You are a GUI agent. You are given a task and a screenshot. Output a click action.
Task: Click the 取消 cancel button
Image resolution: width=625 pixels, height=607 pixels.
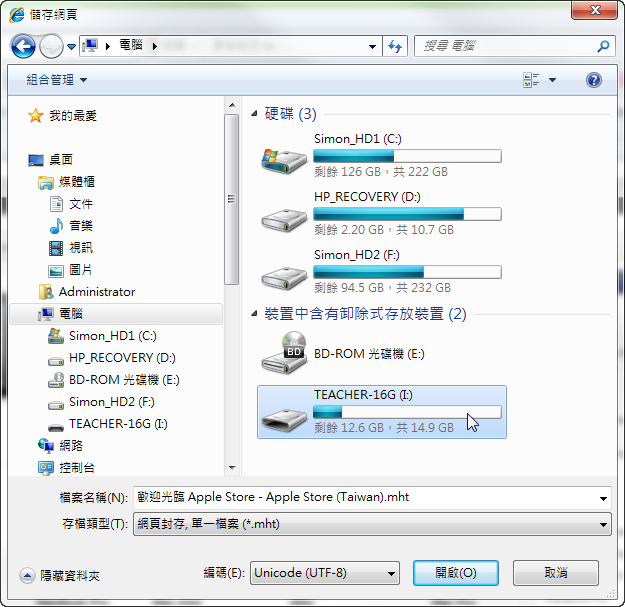pos(556,573)
